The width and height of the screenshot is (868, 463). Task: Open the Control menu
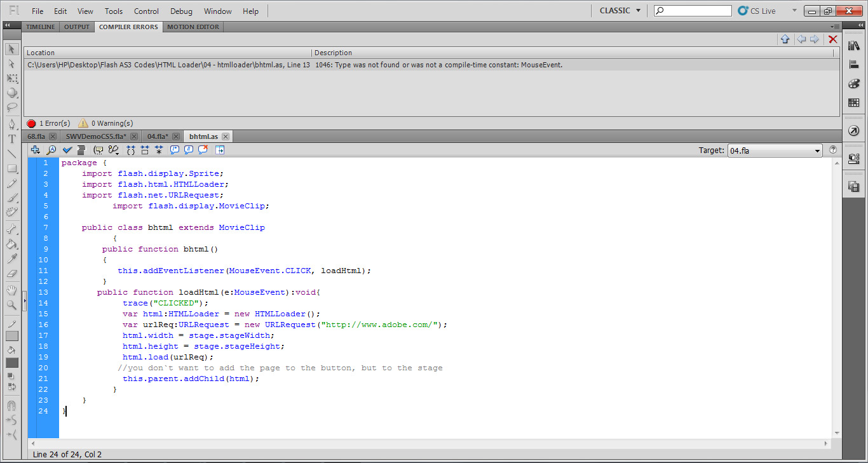point(147,11)
